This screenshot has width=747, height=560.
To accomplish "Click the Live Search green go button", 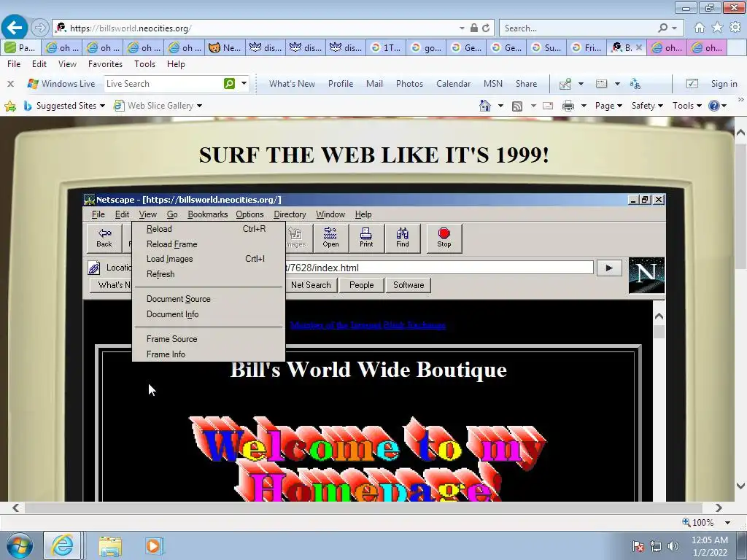I will pos(229,84).
